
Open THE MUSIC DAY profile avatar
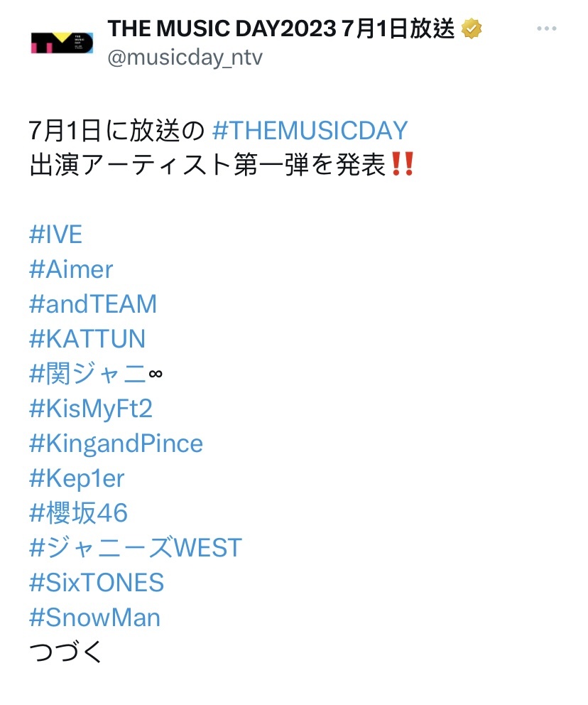(x=62, y=43)
